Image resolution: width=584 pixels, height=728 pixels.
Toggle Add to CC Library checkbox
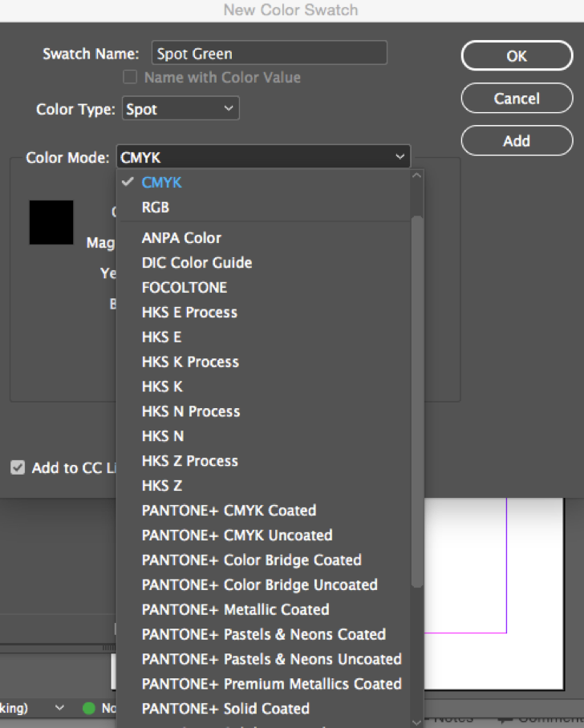(x=18, y=467)
